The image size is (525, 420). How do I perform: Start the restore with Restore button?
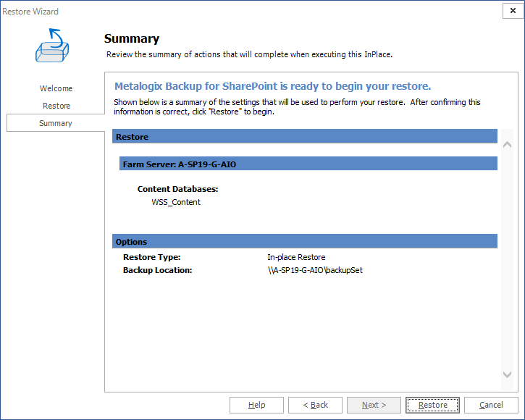click(432, 405)
